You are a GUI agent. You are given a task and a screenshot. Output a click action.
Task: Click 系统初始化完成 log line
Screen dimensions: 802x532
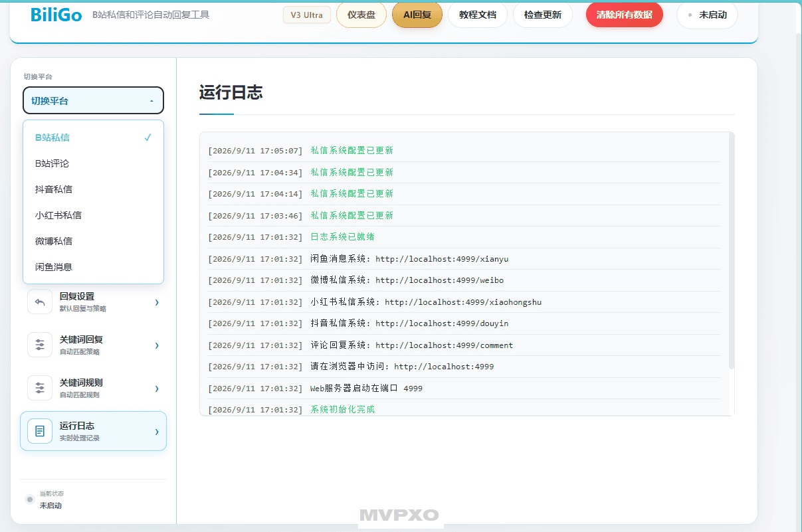pyautogui.click(x=464, y=408)
